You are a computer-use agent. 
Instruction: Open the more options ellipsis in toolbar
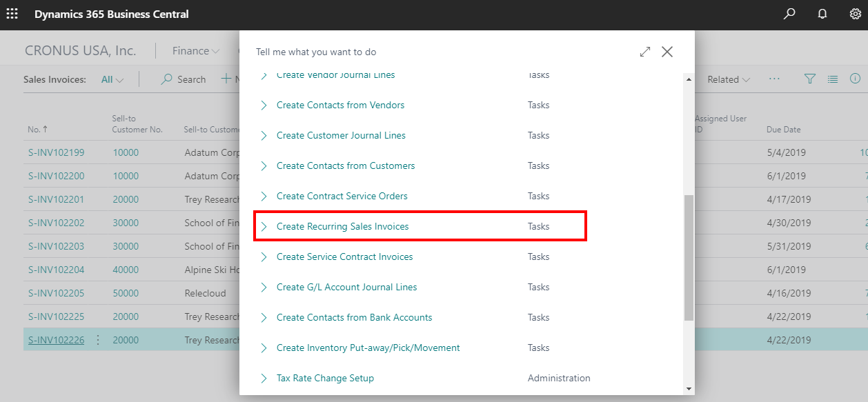pyautogui.click(x=774, y=79)
